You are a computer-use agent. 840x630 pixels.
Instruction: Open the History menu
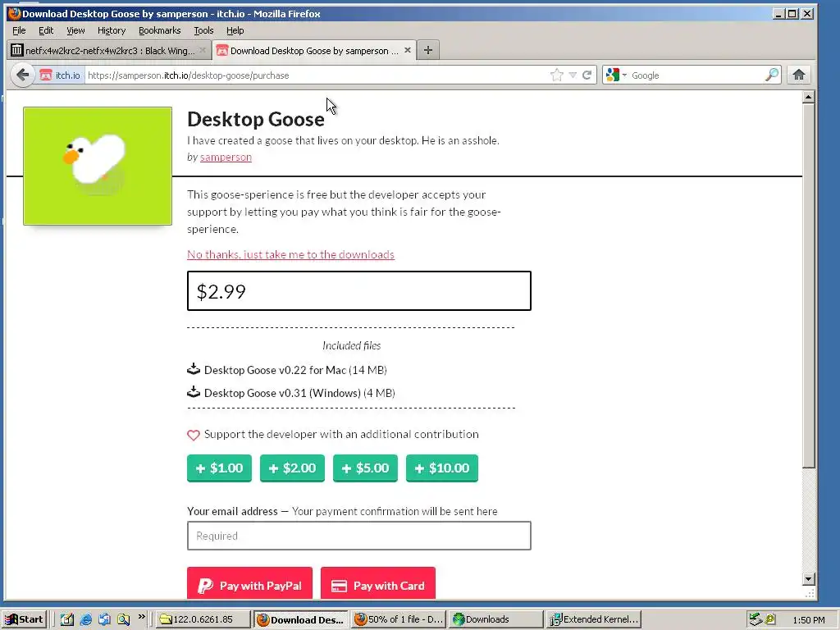[112, 30]
